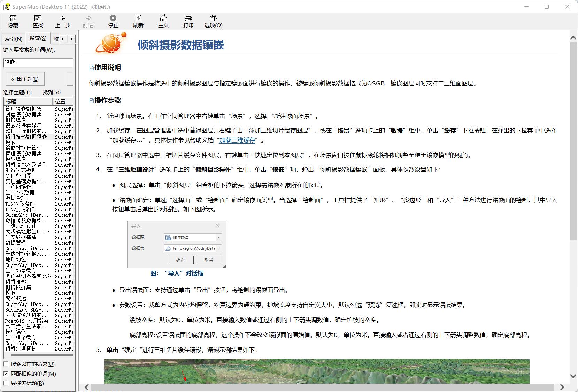The height and width of the screenshot is (392, 578).
Task: Click the page title 倾斜摄影数据镶嵌
Action: pos(181,45)
